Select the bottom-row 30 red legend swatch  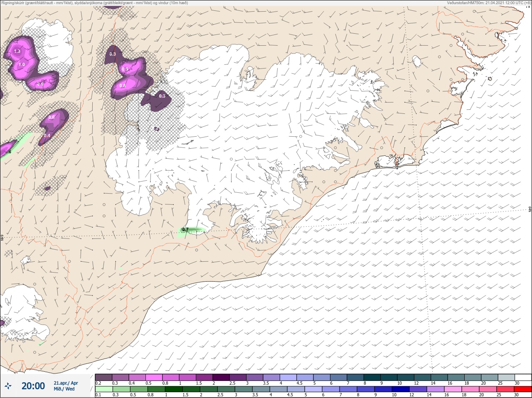[x=523, y=389]
